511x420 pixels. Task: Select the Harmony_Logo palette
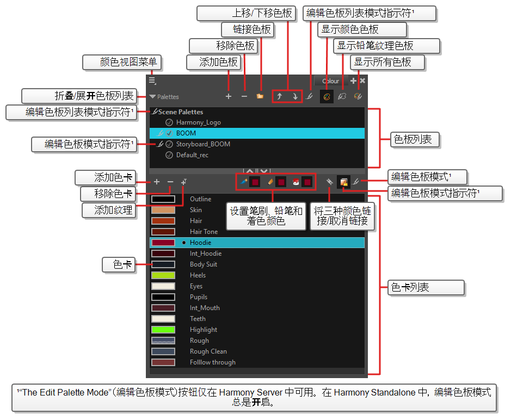(x=198, y=122)
